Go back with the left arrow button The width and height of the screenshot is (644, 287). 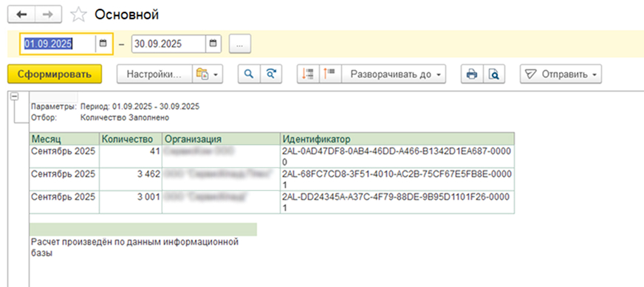tap(21, 14)
